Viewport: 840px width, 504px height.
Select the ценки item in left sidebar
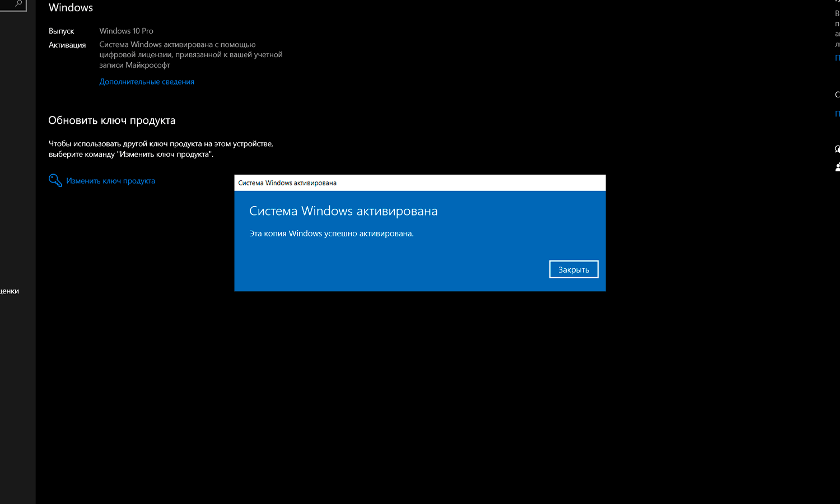(x=10, y=291)
